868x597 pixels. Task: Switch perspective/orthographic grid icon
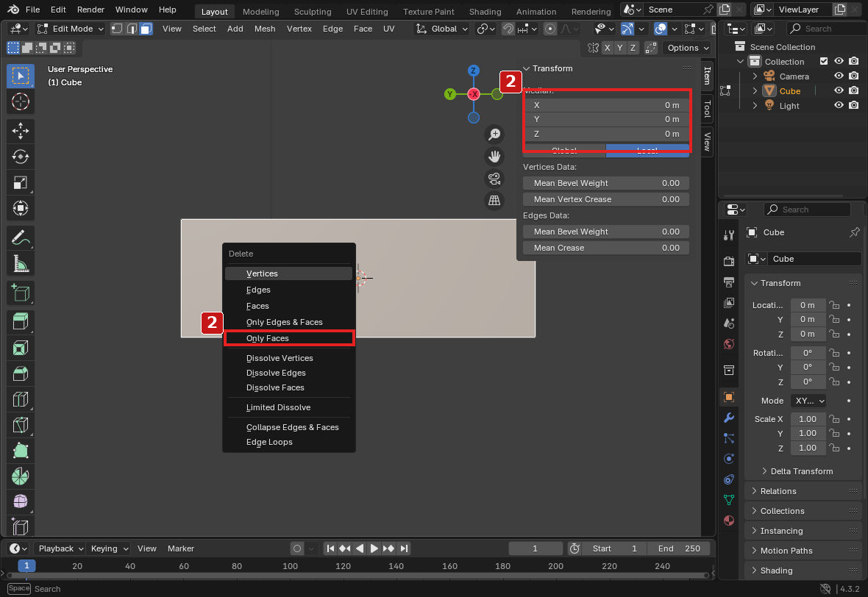click(x=494, y=200)
